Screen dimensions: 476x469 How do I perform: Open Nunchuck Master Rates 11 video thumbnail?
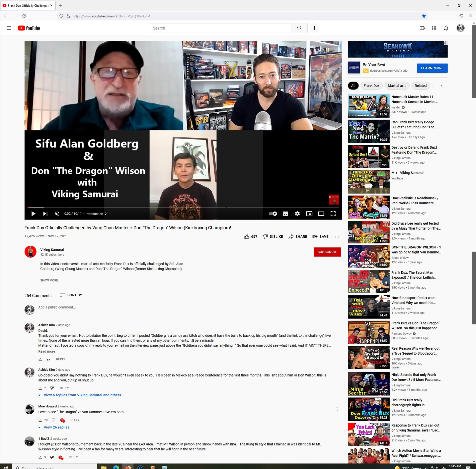[x=369, y=106]
